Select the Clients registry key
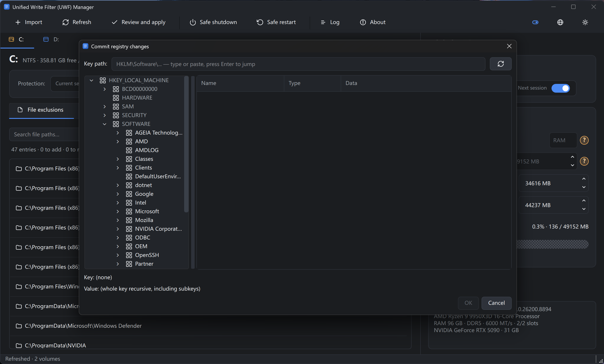 point(143,168)
